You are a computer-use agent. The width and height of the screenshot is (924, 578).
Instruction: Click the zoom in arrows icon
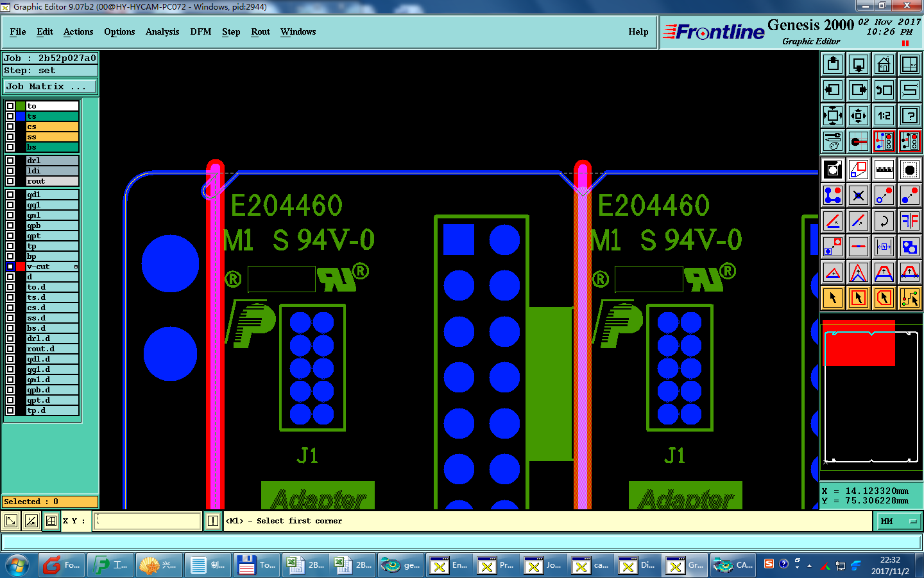click(859, 116)
